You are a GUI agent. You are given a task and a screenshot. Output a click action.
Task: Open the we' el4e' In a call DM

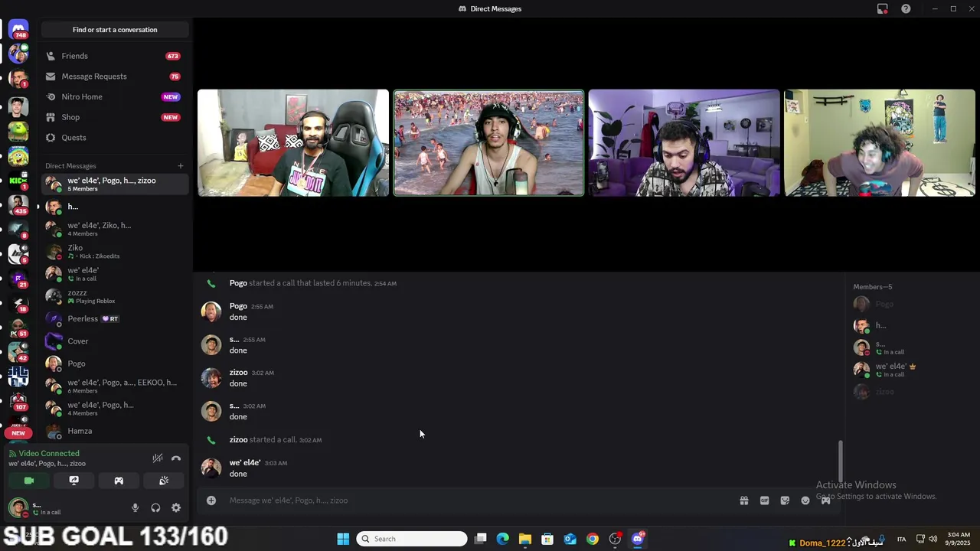[x=115, y=274]
